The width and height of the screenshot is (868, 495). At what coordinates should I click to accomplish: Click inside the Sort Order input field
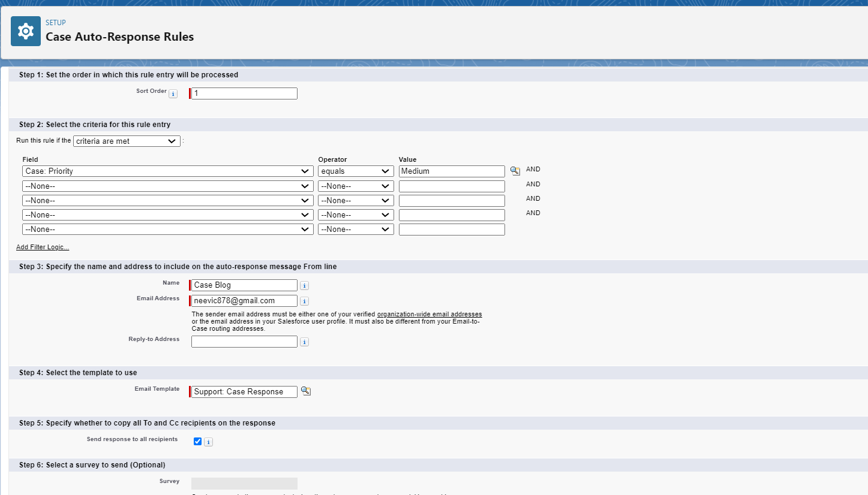pos(243,93)
